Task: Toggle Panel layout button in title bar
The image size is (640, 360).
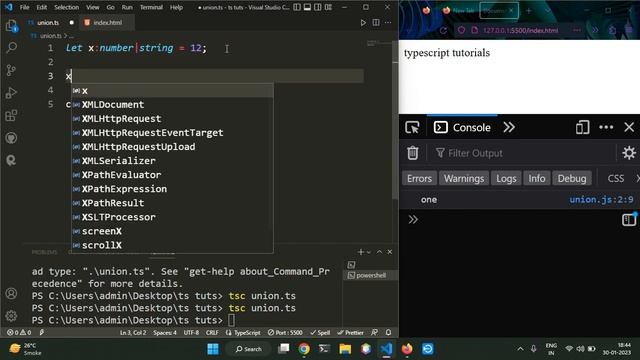Action: point(307,7)
